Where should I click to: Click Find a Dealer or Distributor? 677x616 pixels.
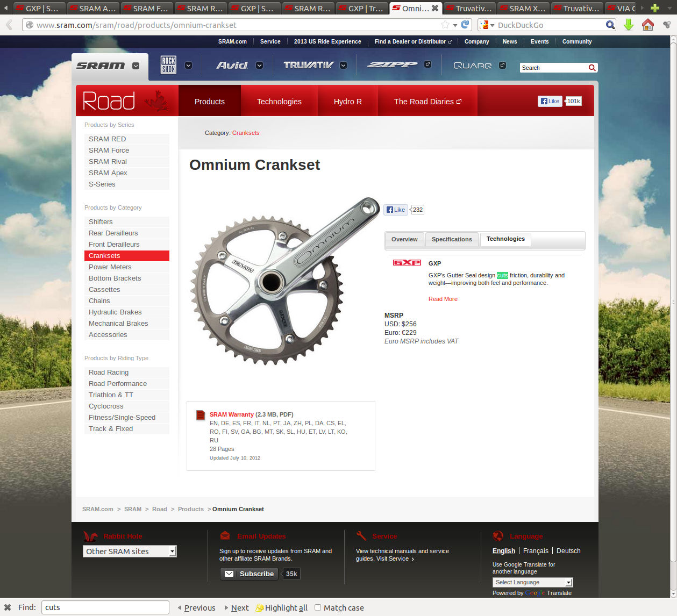tap(413, 41)
